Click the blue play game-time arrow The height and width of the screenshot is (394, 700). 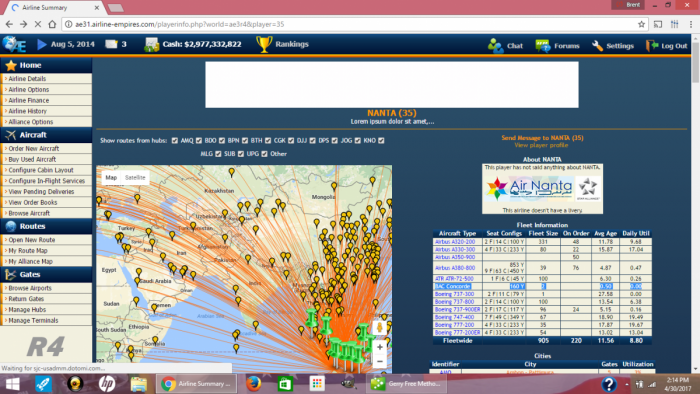coord(42,44)
